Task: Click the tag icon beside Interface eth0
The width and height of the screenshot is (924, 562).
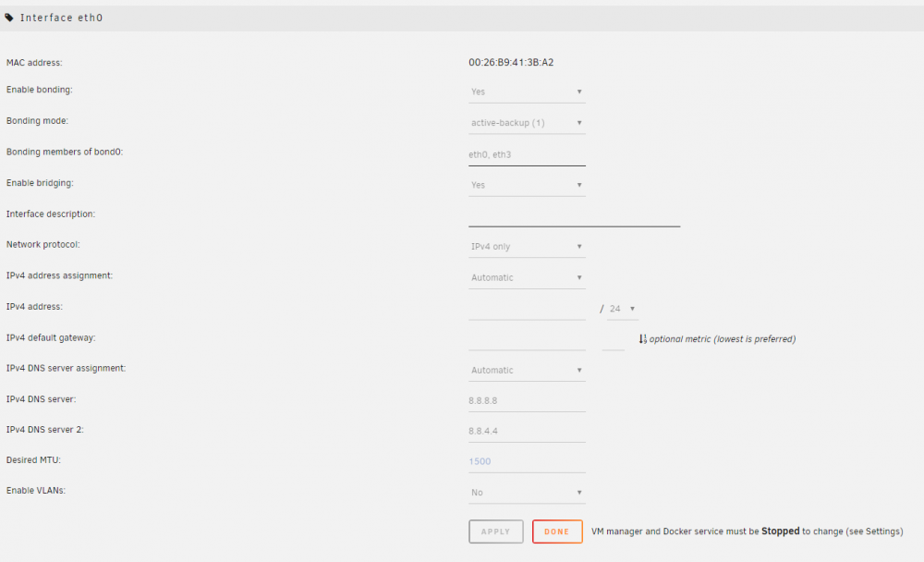Action: point(9,18)
